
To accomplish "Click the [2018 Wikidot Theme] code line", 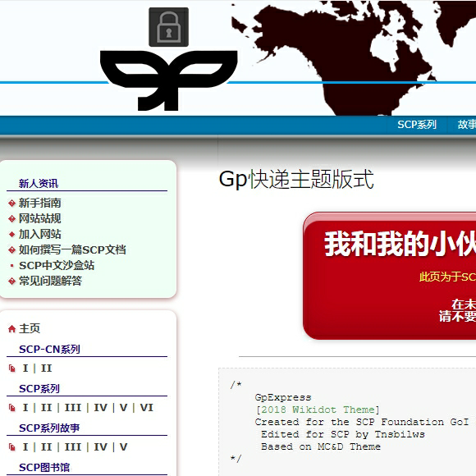I will [318, 410].
